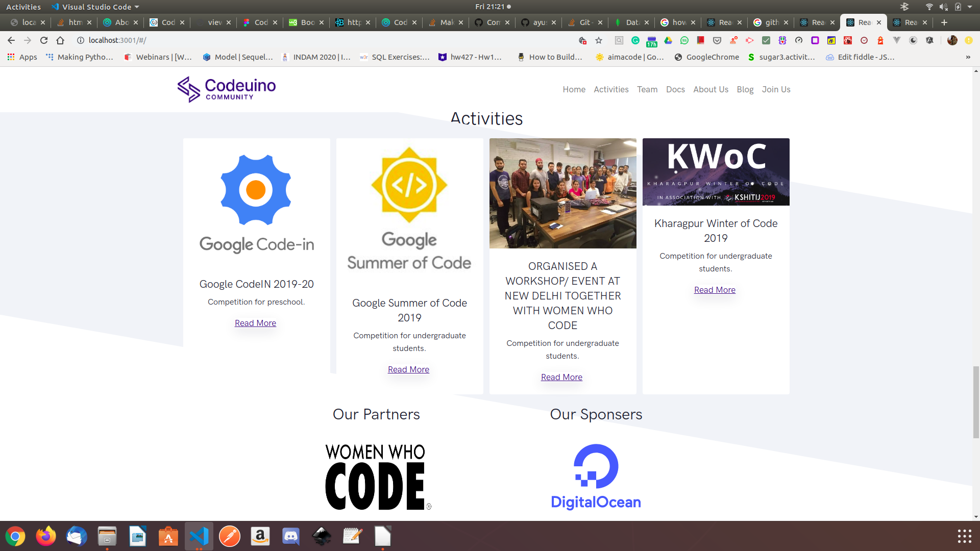
Task: Click the 'Kharagpur Winter of Code 2019' title
Action: [716, 231]
